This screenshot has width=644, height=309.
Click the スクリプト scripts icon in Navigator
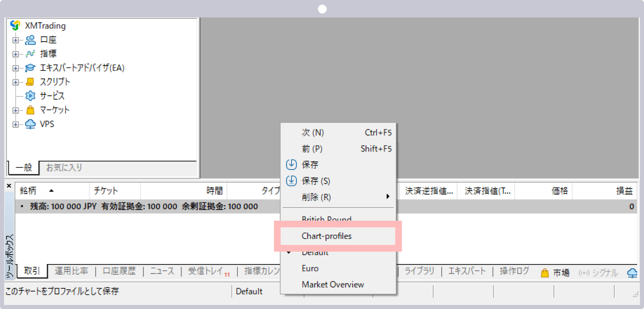tap(30, 82)
